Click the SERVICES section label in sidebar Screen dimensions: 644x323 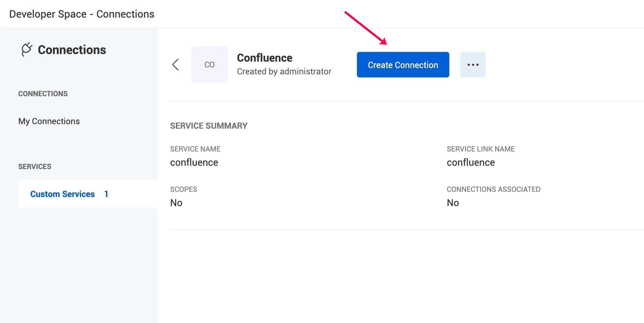pyautogui.click(x=35, y=167)
